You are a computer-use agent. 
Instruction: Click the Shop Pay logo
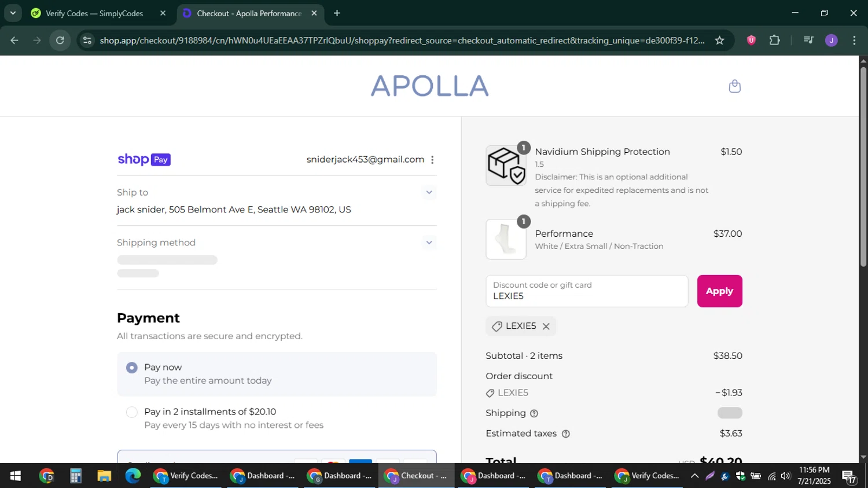(144, 160)
